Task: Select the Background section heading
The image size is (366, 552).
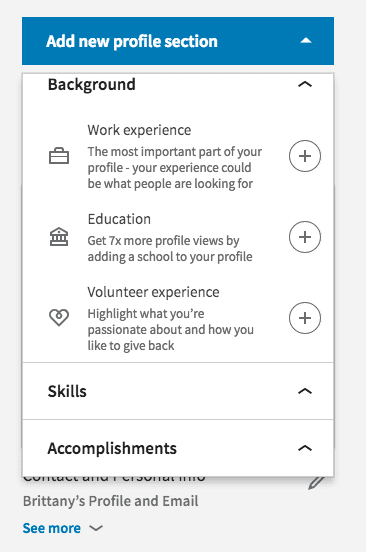Action: coord(92,84)
